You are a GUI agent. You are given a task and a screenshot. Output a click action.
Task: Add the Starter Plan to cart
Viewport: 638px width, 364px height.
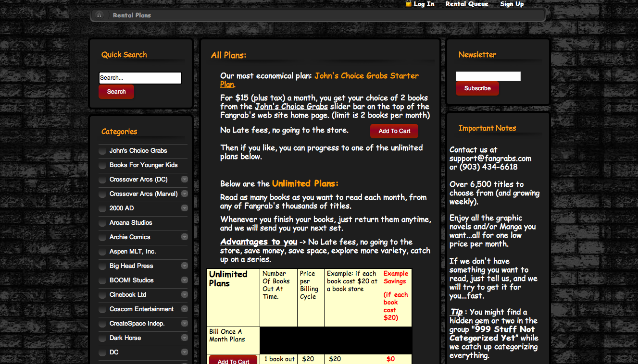(394, 131)
